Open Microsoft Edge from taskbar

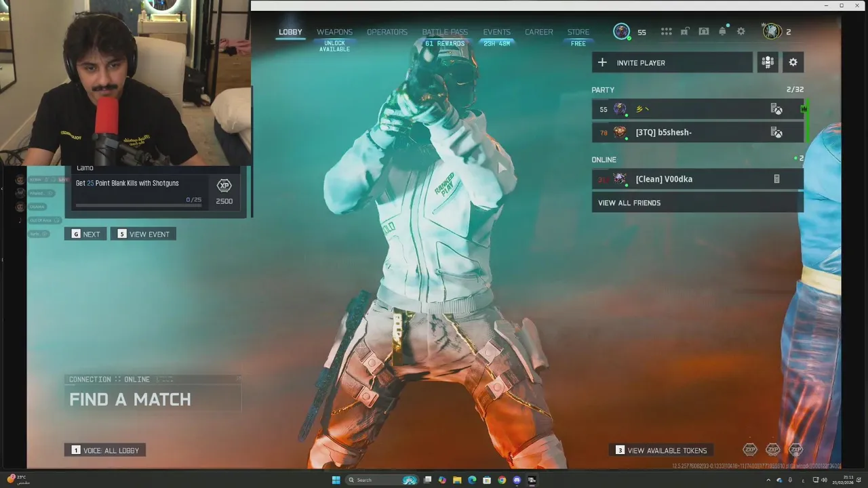472,480
